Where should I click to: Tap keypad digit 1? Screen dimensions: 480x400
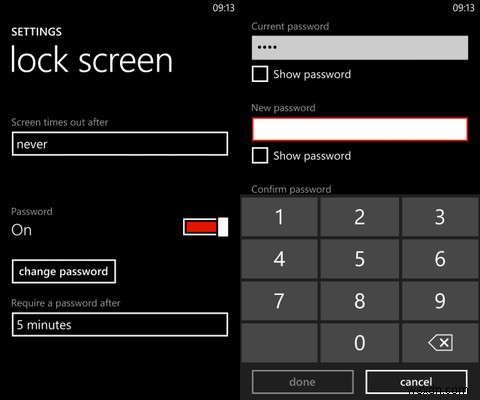point(279,217)
